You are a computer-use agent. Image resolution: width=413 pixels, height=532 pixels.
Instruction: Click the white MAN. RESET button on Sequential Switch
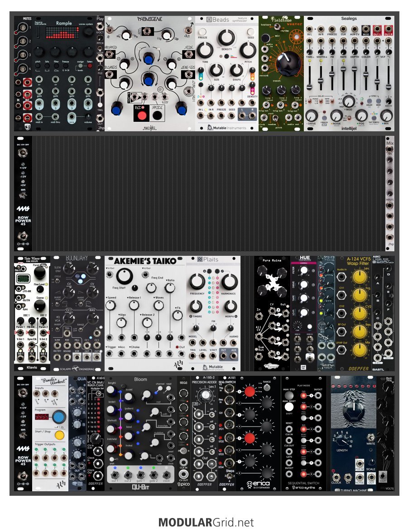(289, 407)
